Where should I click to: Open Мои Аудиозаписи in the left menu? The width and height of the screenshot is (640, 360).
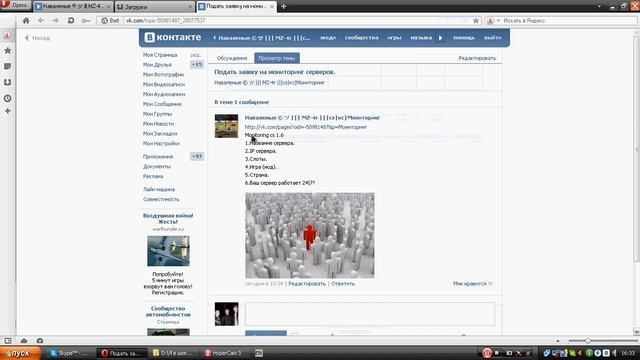click(164, 94)
